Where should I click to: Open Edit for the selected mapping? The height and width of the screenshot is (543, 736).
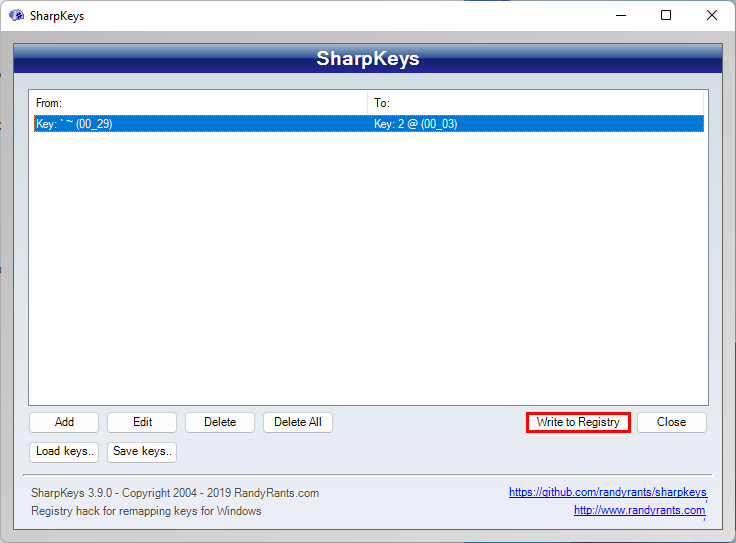[x=142, y=422]
